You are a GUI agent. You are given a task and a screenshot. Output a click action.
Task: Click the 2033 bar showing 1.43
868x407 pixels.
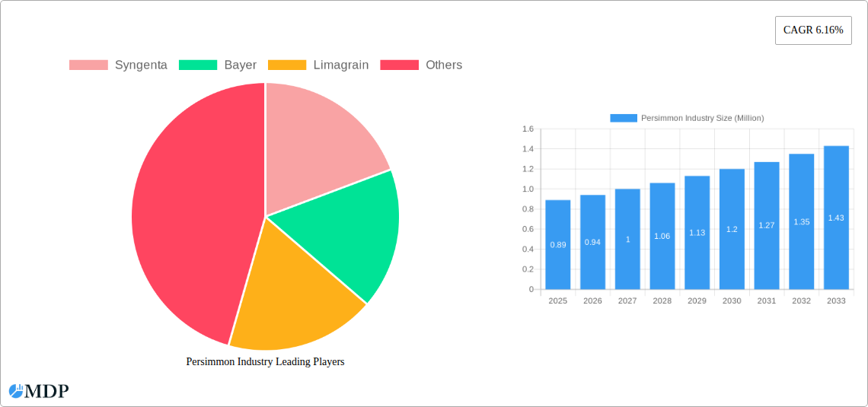coord(837,218)
